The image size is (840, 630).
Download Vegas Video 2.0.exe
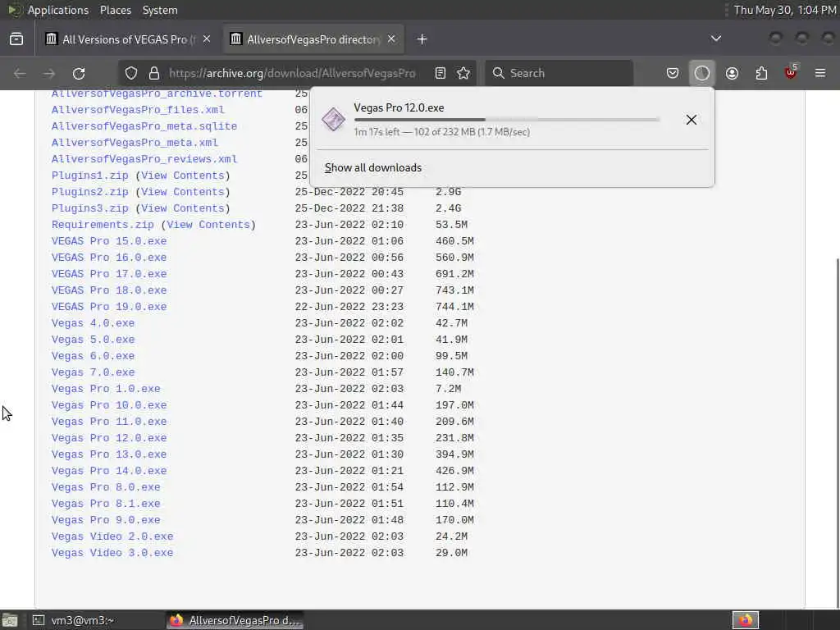tap(112, 536)
